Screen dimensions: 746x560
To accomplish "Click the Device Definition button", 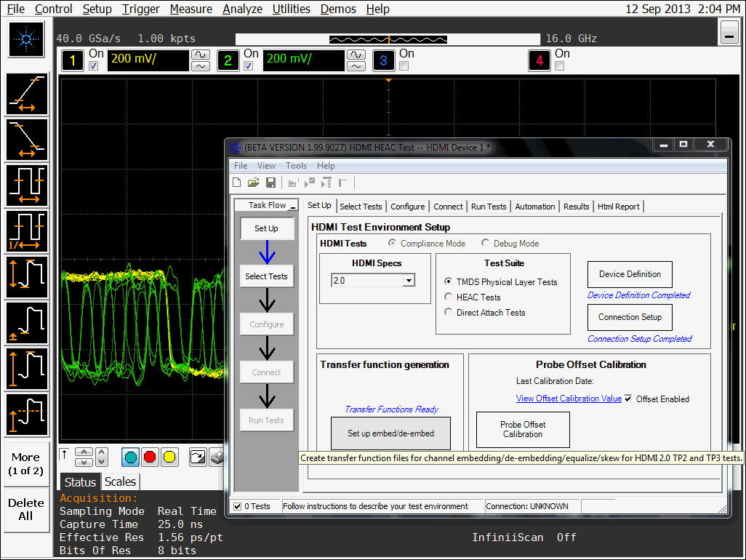I will tap(630, 274).
